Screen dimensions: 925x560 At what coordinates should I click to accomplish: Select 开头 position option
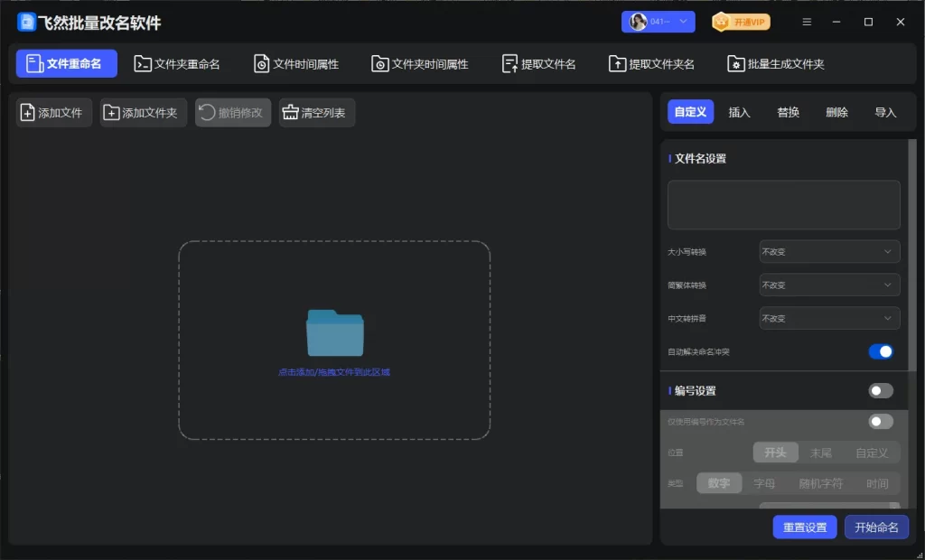[x=776, y=453]
